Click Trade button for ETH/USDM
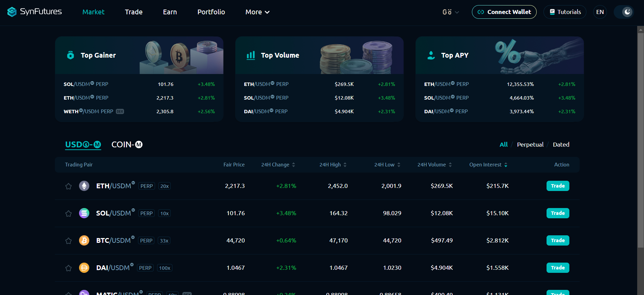 pyautogui.click(x=558, y=186)
